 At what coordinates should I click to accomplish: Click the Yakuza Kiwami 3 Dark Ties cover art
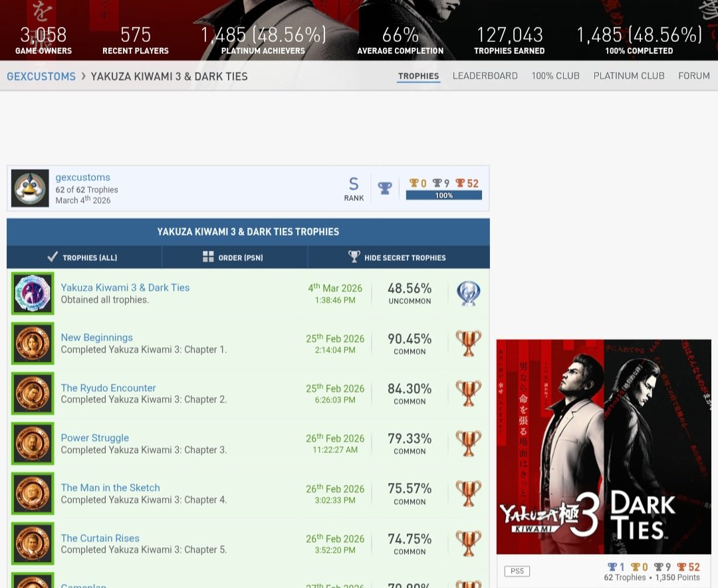click(604, 447)
